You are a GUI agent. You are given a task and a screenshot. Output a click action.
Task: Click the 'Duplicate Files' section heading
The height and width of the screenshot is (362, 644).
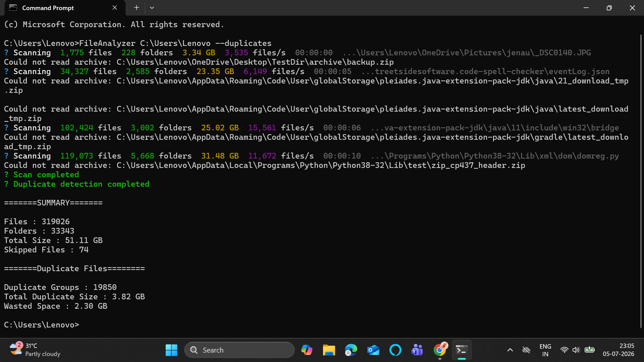[x=74, y=268]
